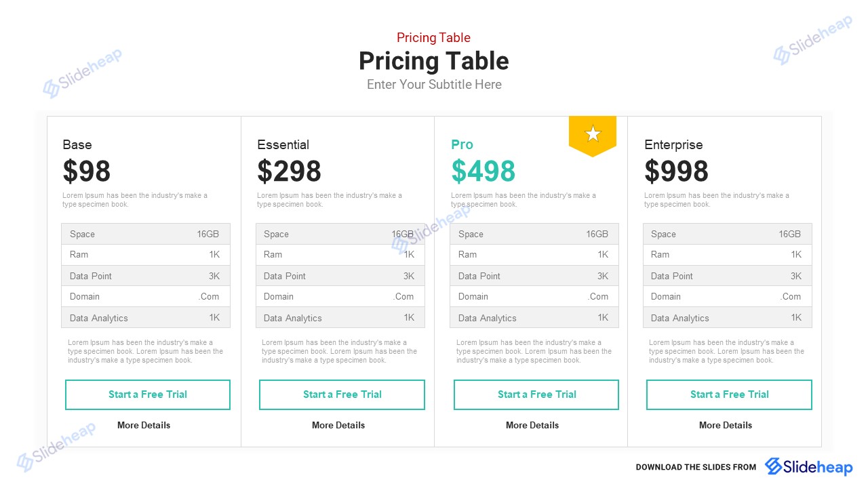
Task: Click Download The Slides From text
Action: tap(696, 467)
